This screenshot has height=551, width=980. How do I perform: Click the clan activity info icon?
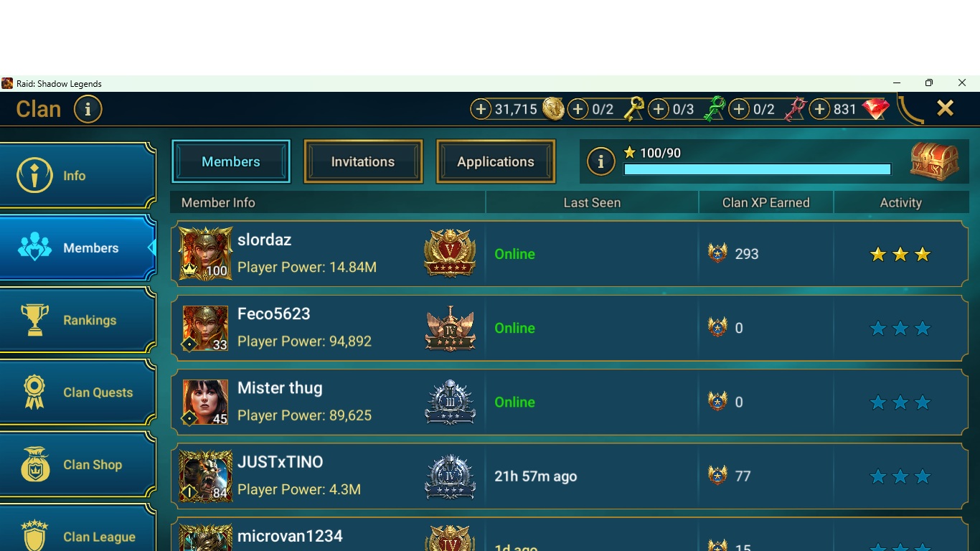pos(601,161)
